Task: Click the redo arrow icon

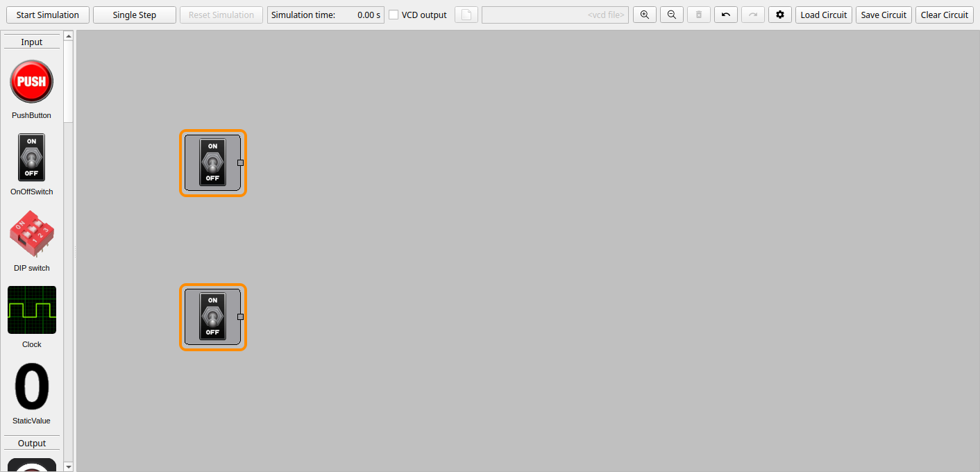Action: coord(753,15)
